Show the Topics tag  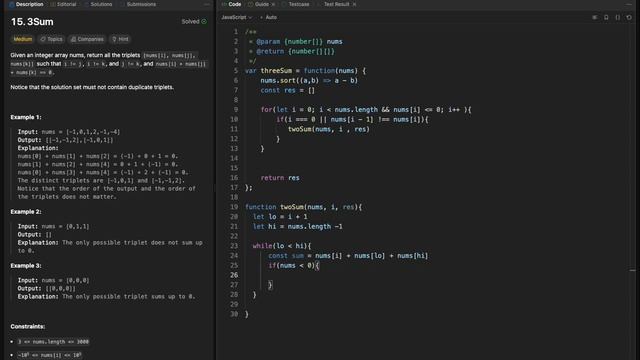51,39
